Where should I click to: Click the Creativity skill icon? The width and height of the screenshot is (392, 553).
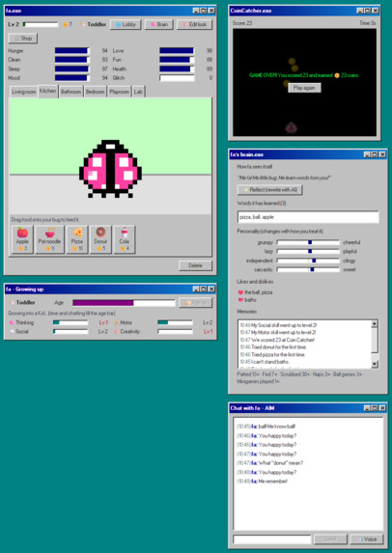tap(117, 332)
